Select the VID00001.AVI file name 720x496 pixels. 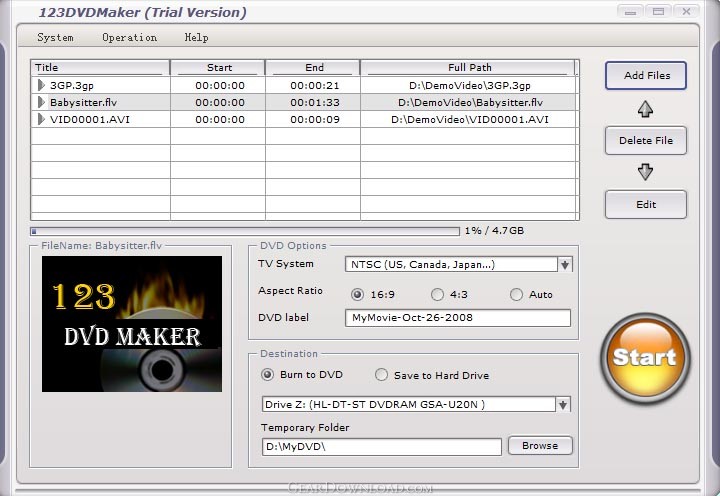90,119
